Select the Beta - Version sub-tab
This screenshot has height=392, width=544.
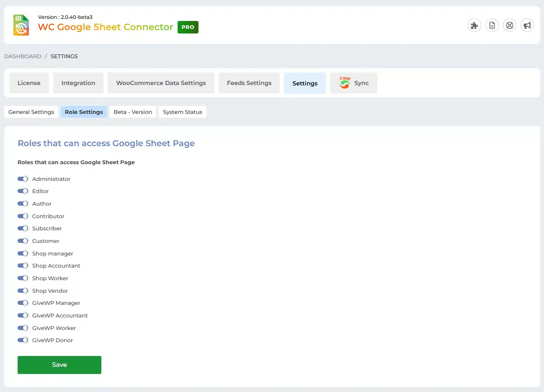click(x=133, y=112)
